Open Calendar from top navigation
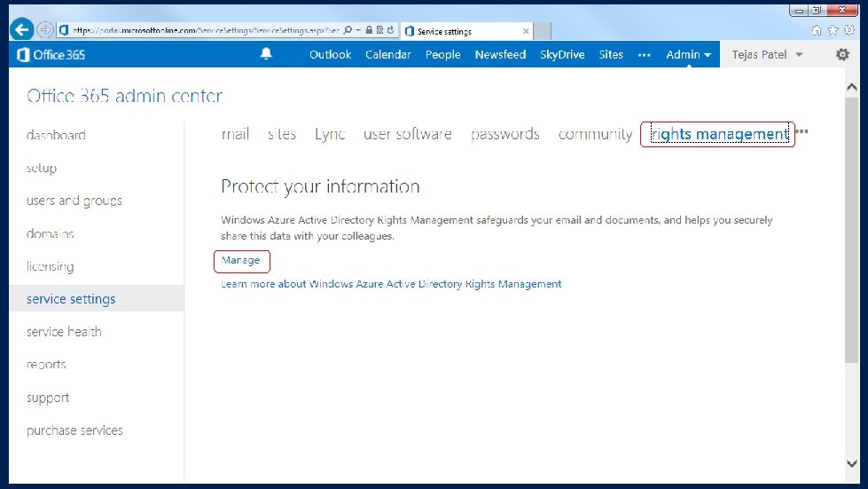This screenshot has height=489, width=868. click(x=388, y=54)
